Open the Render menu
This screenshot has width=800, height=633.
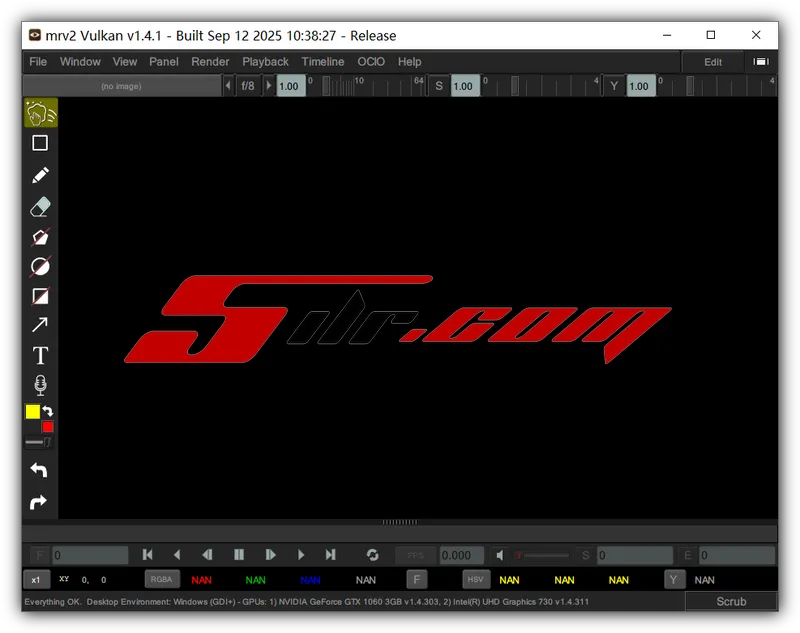click(x=210, y=62)
